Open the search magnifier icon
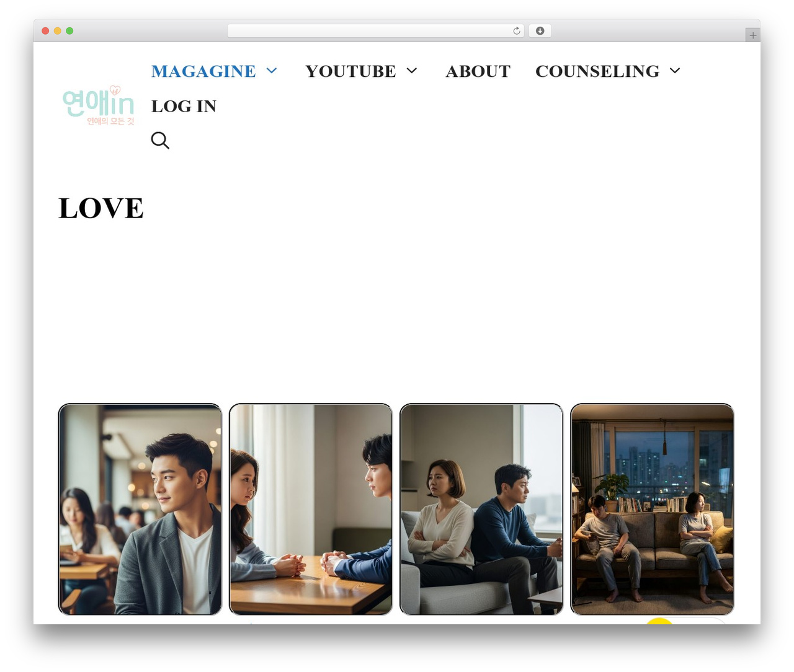Screen dimensions: 794x672 (x=160, y=140)
